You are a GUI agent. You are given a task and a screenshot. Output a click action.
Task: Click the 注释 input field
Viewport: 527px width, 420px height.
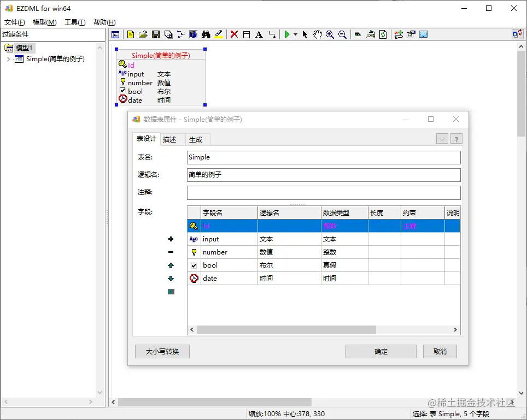point(324,193)
